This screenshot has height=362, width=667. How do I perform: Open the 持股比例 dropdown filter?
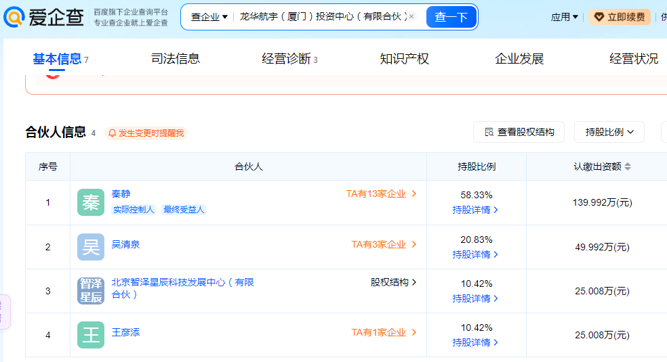pyautogui.click(x=609, y=132)
